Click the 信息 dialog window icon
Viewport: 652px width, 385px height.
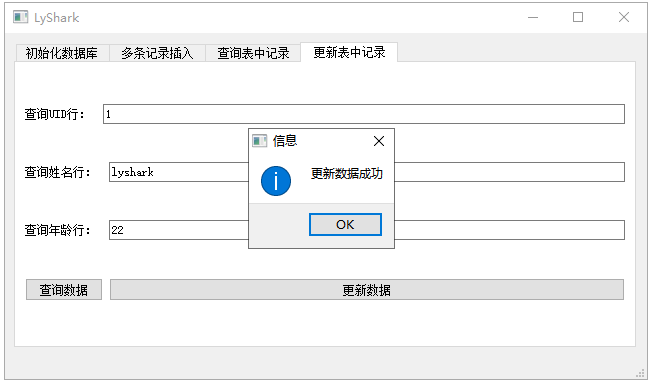259,141
